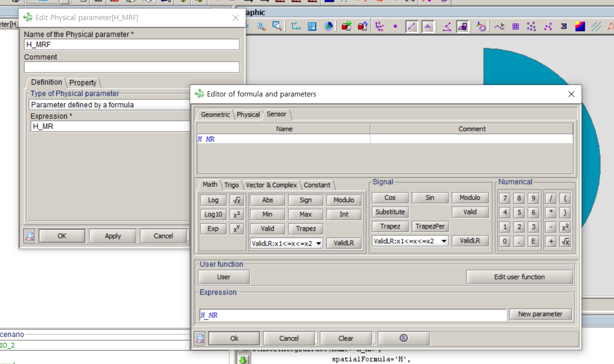Toggle face display triangle icon
This screenshot has height=364, width=614.
428,26
